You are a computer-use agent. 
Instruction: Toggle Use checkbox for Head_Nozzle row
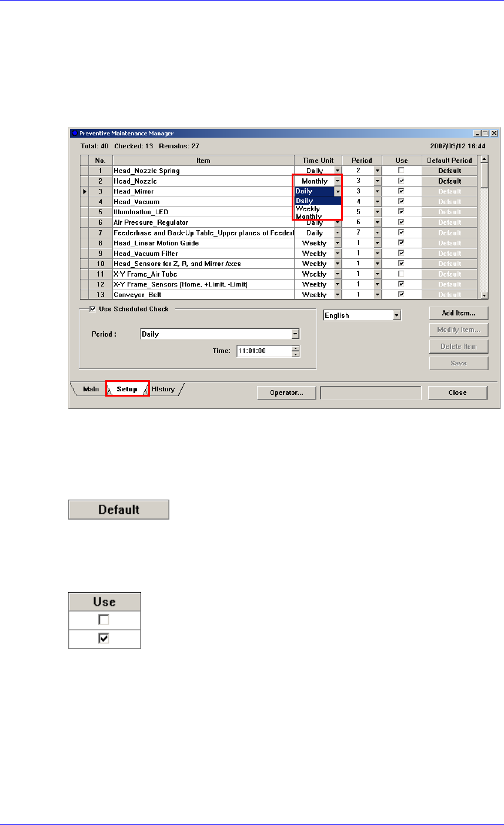pos(402,181)
